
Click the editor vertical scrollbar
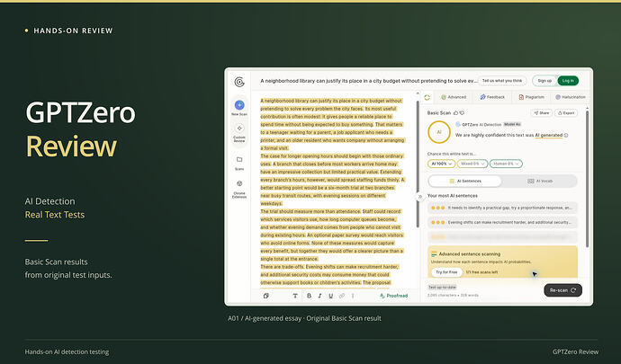click(x=417, y=164)
